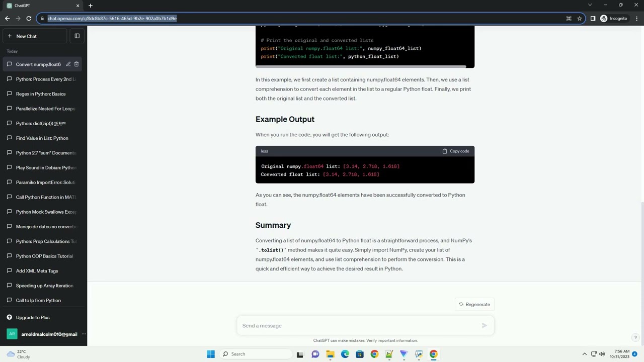
Task: Open the Parallelize Nested For Loops chat
Action: point(43,109)
